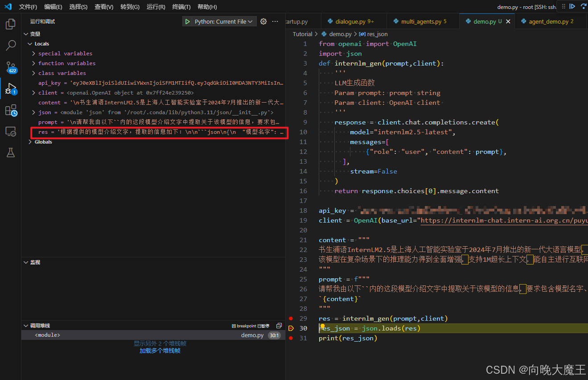Open the 帮助(H) menu

click(x=207, y=7)
